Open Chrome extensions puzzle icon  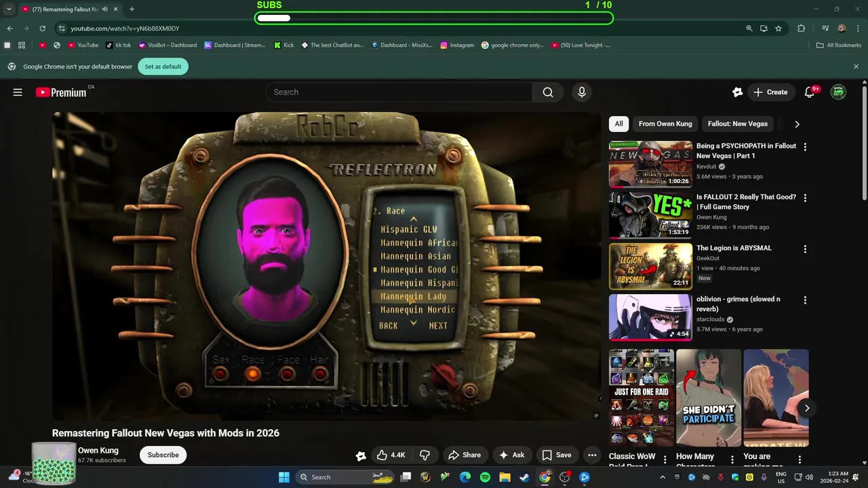tap(802, 28)
